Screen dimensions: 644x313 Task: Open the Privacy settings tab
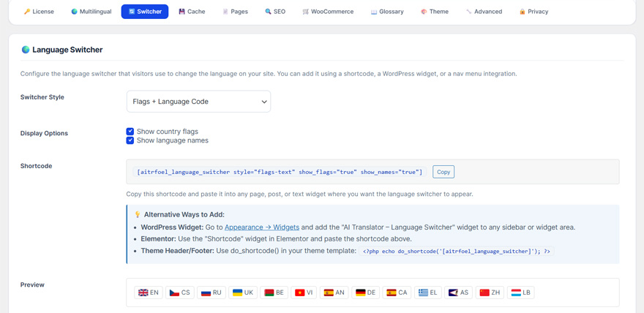(533, 12)
